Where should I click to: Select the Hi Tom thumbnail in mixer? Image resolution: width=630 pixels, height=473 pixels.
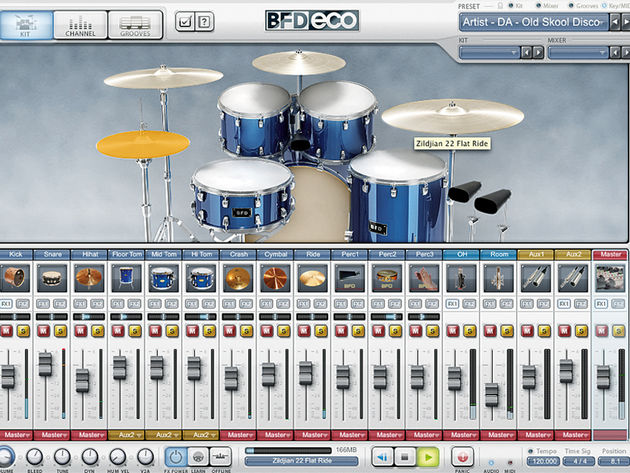pos(201,278)
